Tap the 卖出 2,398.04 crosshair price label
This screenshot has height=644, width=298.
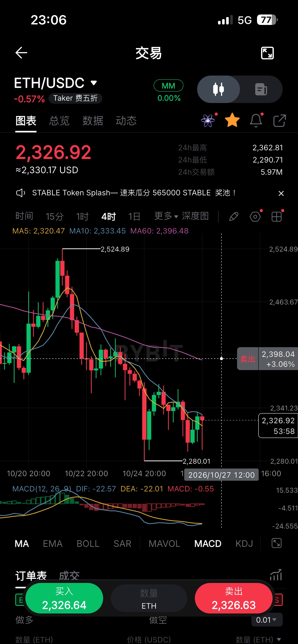(x=267, y=359)
